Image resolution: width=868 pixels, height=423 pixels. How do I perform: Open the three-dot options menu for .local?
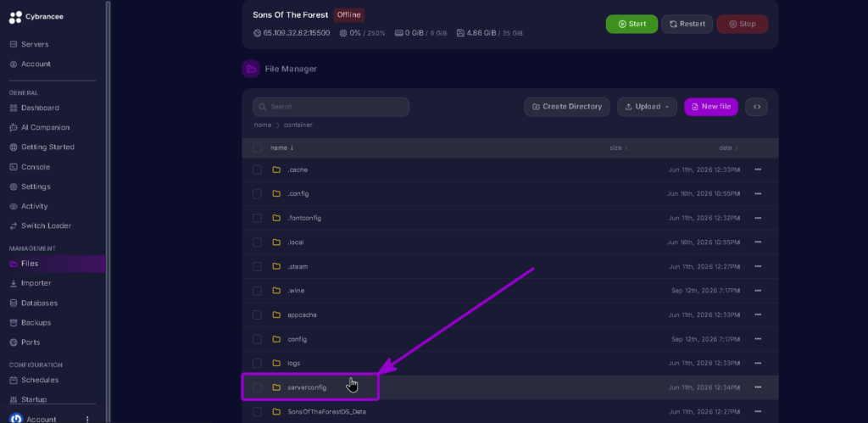pyautogui.click(x=758, y=242)
